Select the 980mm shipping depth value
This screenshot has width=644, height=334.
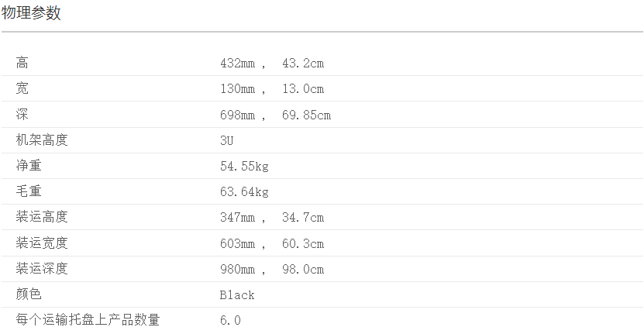[237, 270]
